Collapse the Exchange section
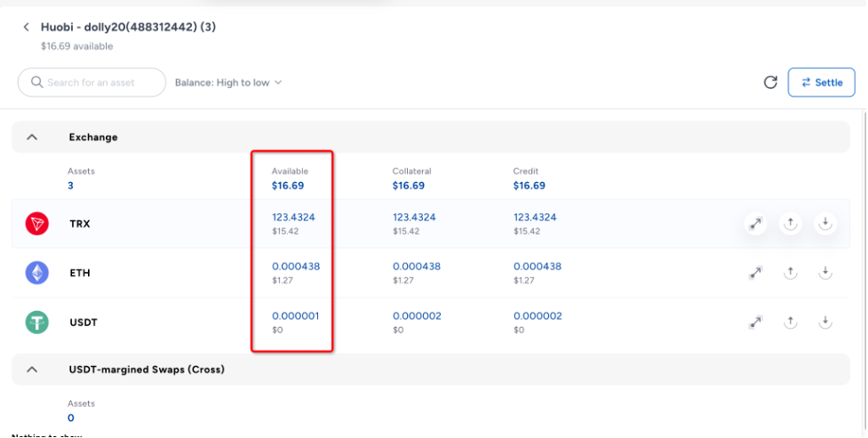Image resolution: width=868 pixels, height=438 pixels. (32, 138)
